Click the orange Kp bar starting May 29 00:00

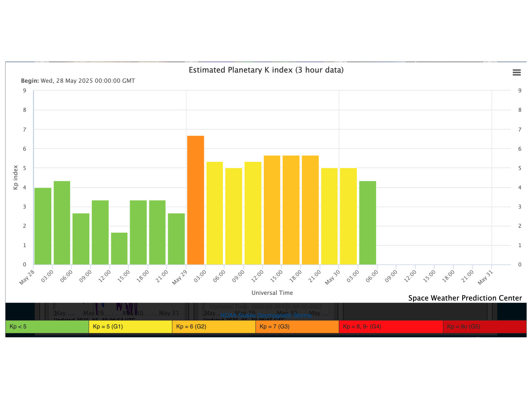tap(195, 200)
